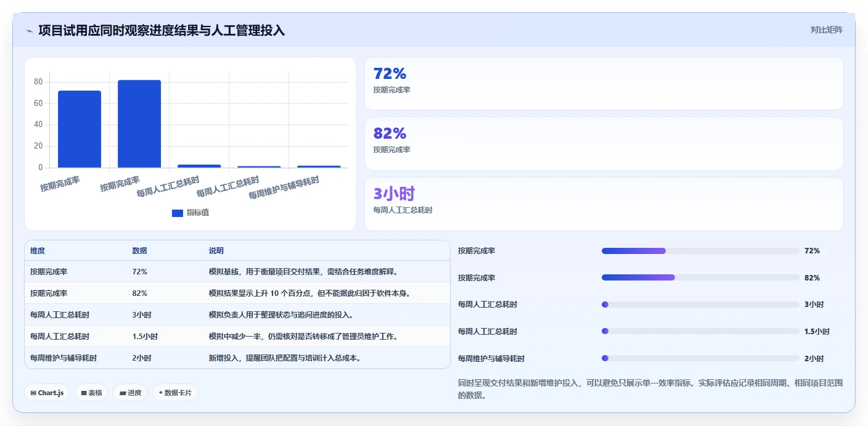Image resolution: width=868 pixels, height=426 pixels.
Task: Select the 表格 chip
Action: [91, 393]
